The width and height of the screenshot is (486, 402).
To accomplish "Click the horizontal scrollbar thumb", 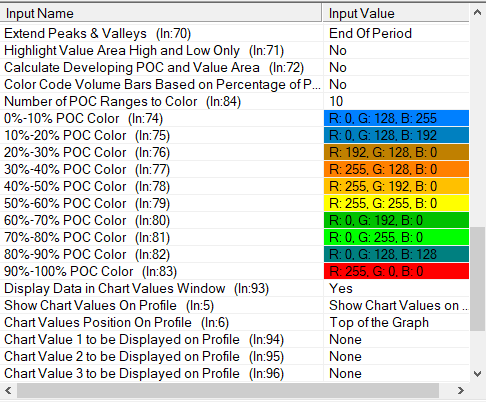I will pyautogui.click(x=228, y=390).
